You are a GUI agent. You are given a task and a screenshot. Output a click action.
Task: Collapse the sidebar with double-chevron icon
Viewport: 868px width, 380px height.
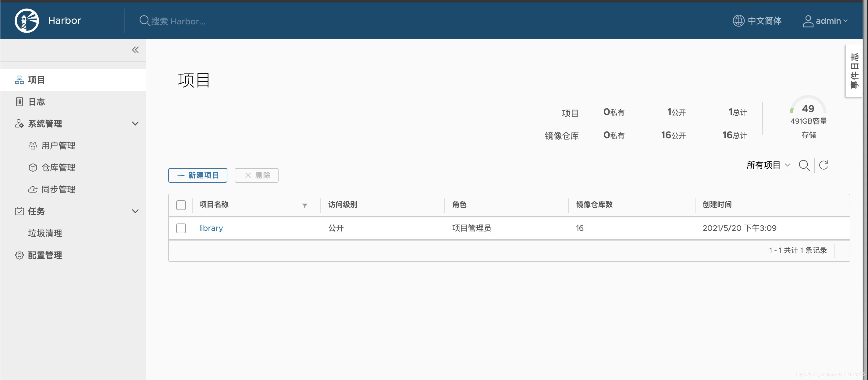click(x=135, y=50)
